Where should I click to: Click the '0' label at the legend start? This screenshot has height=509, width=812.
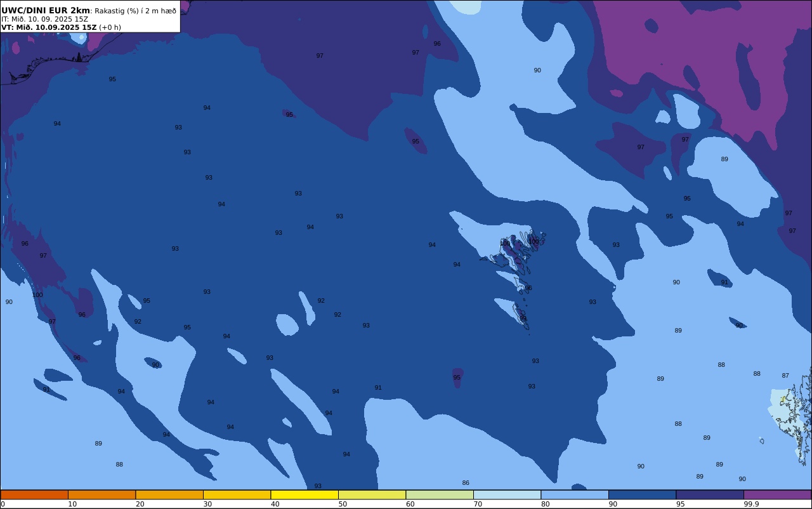(x=3, y=504)
